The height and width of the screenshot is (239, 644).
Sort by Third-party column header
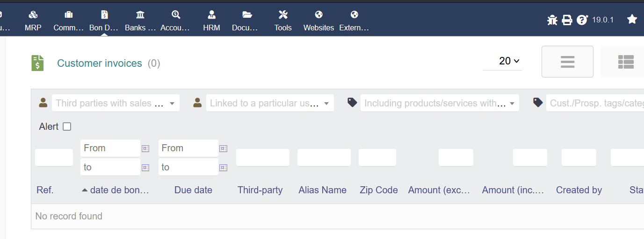[260, 190]
